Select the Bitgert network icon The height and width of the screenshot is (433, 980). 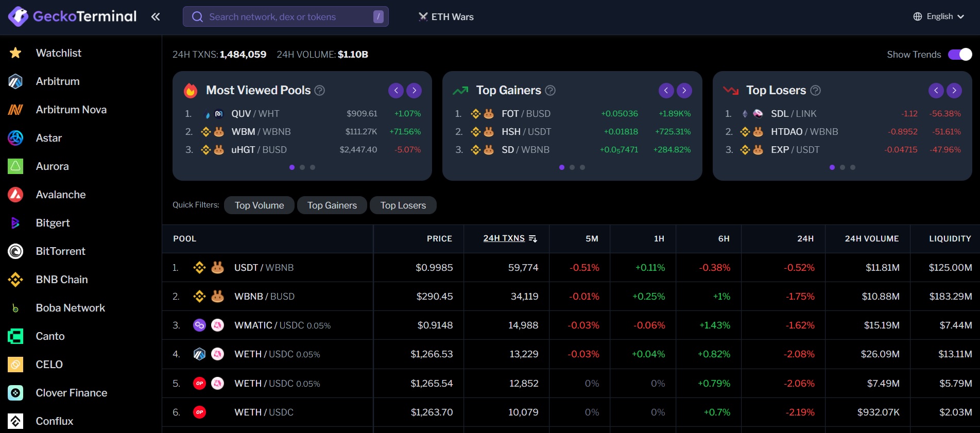click(15, 223)
